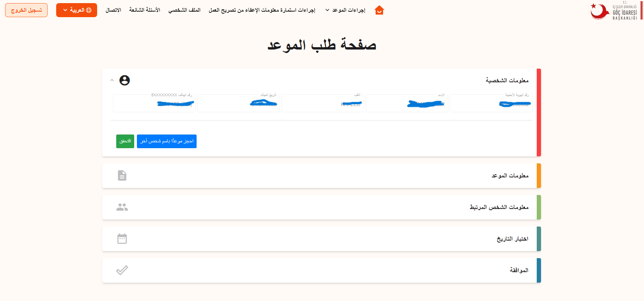Click the orange home icon

click(x=379, y=10)
